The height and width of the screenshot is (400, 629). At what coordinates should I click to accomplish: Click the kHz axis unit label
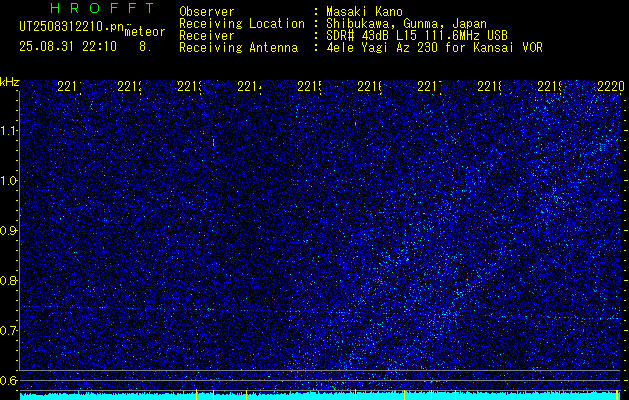[10, 82]
